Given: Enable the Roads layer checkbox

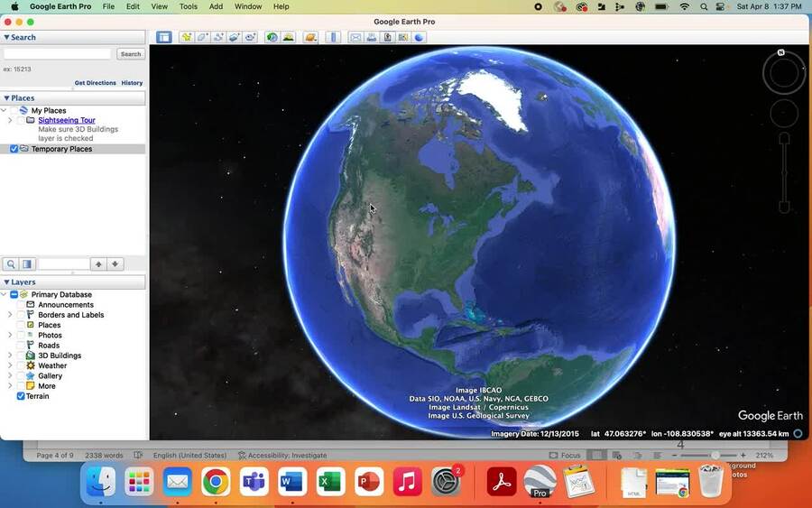Looking at the screenshot, I should [21, 346].
